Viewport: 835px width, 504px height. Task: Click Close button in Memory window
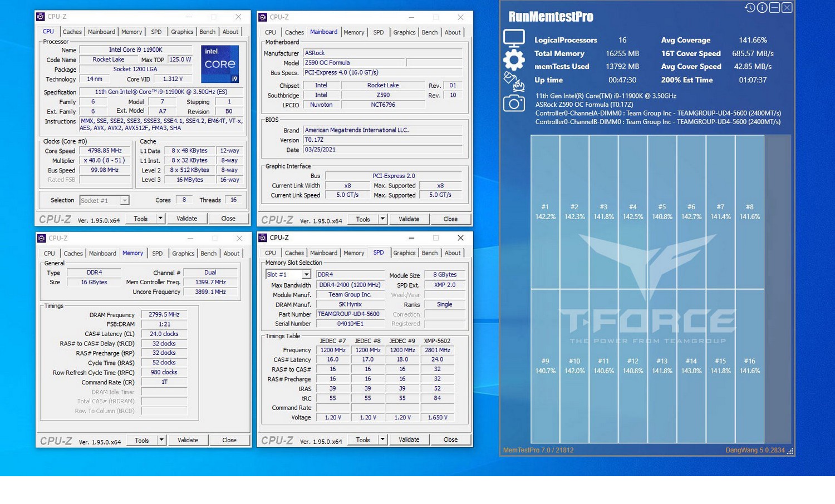pos(229,440)
